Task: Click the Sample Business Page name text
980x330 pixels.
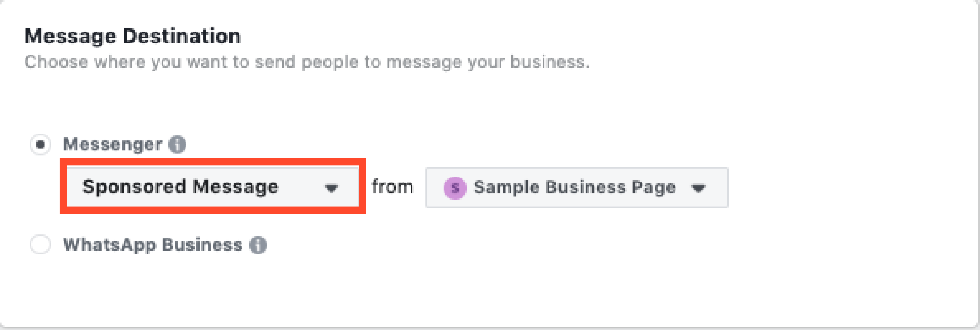Action: coord(574,187)
